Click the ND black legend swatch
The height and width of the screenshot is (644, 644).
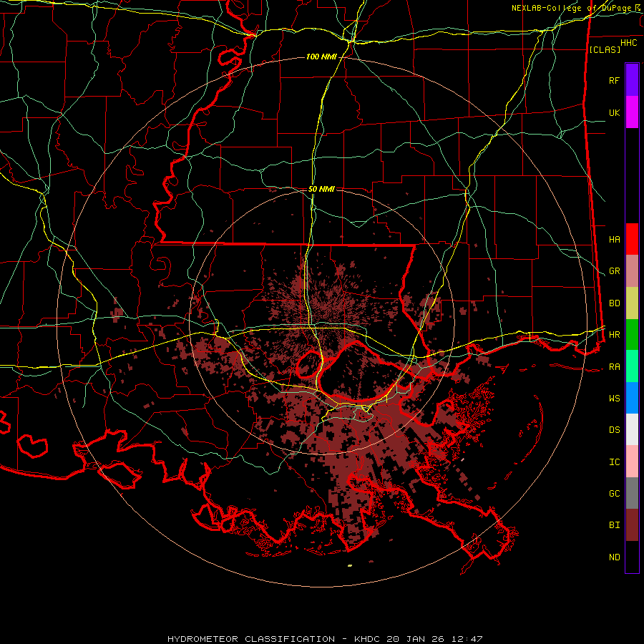[632, 557]
